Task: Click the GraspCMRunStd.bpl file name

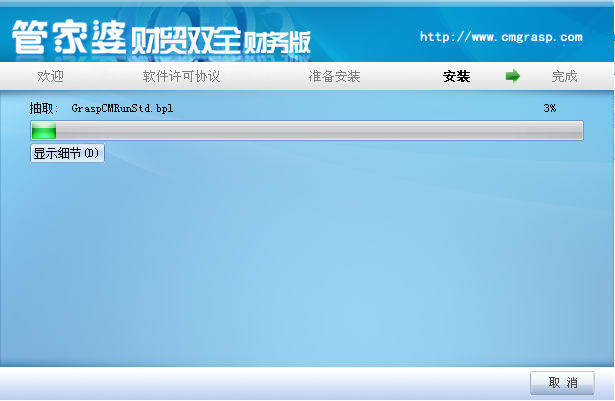Action: click(x=122, y=108)
